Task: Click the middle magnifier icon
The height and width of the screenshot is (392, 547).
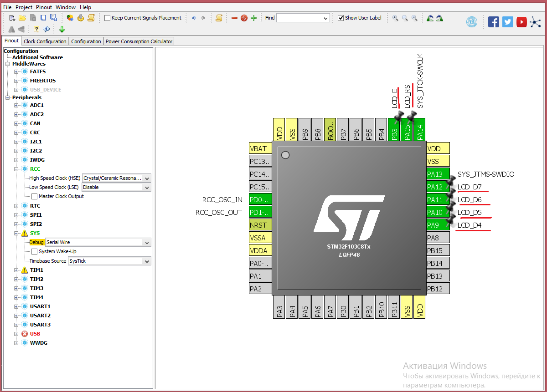Action: 405,18
